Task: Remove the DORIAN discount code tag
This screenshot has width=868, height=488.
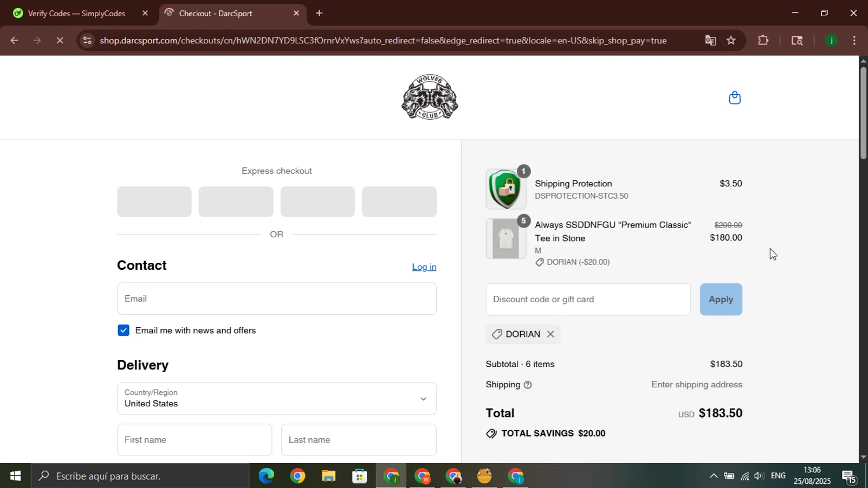Action: click(550, 334)
